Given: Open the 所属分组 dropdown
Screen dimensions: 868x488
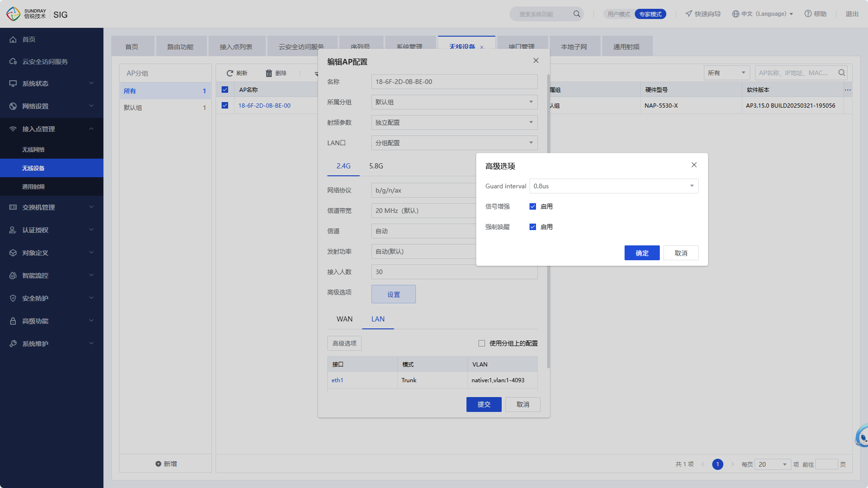Looking at the screenshot, I should (454, 102).
